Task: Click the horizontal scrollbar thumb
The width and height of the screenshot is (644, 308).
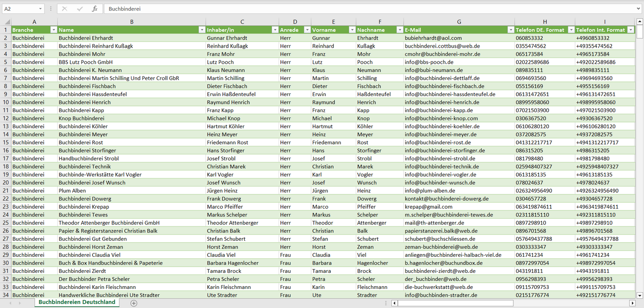Action: click(x=455, y=303)
